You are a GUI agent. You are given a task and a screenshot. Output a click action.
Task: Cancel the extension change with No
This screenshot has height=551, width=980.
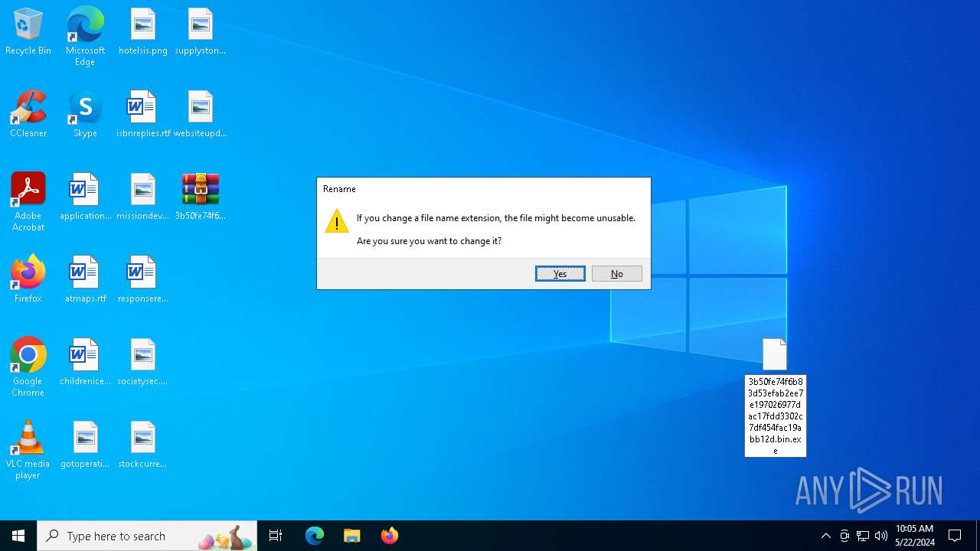(x=617, y=274)
